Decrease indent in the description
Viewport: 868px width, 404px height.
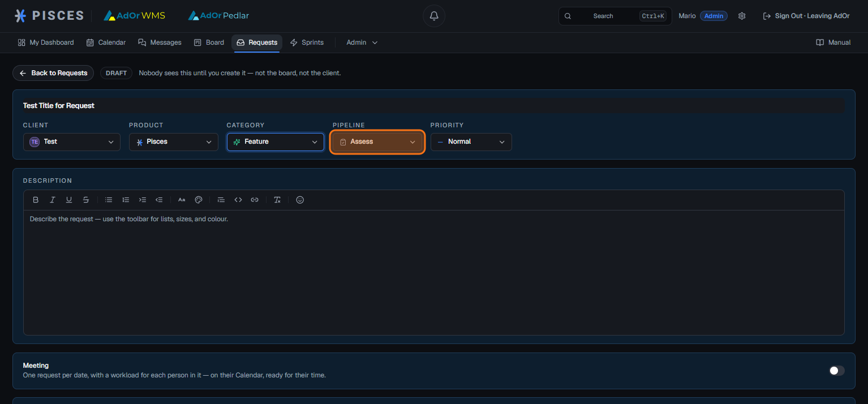pyautogui.click(x=159, y=200)
